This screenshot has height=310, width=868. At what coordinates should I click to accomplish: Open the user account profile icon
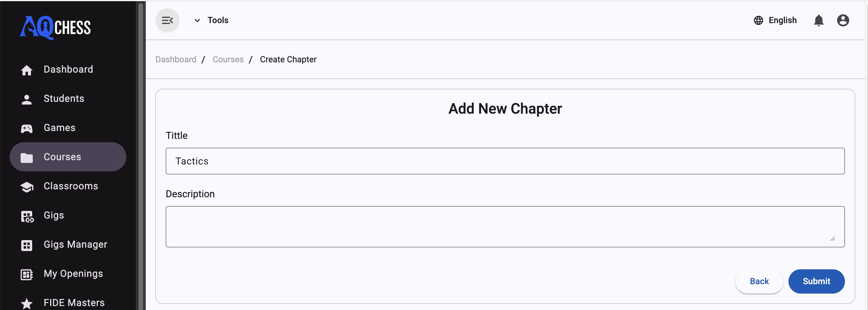click(x=843, y=21)
